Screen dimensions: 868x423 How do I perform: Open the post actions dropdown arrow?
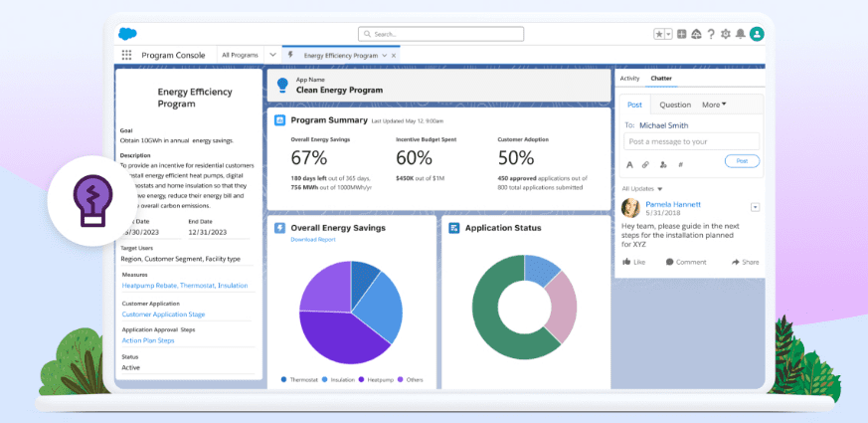click(755, 207)
